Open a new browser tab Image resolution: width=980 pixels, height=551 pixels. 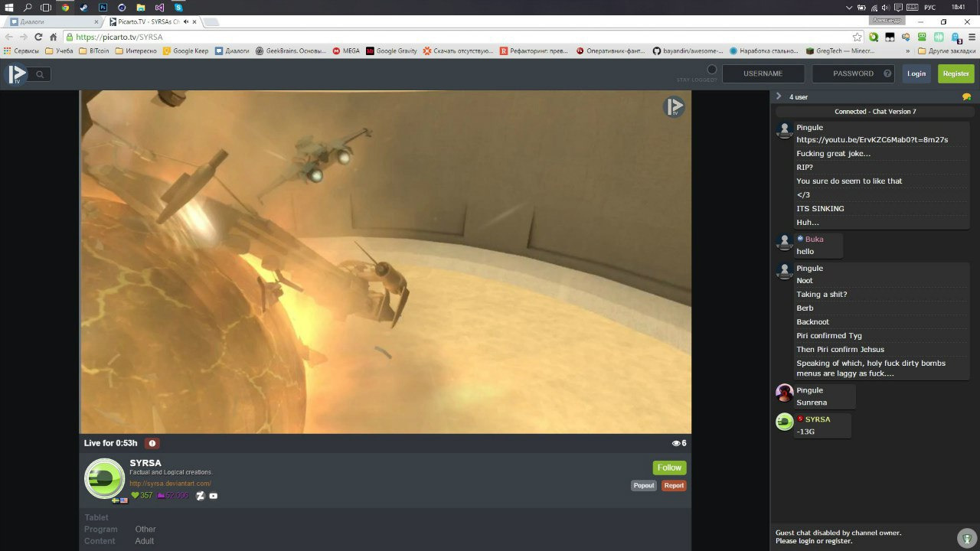pyautogui.click(x=211, y=21)
